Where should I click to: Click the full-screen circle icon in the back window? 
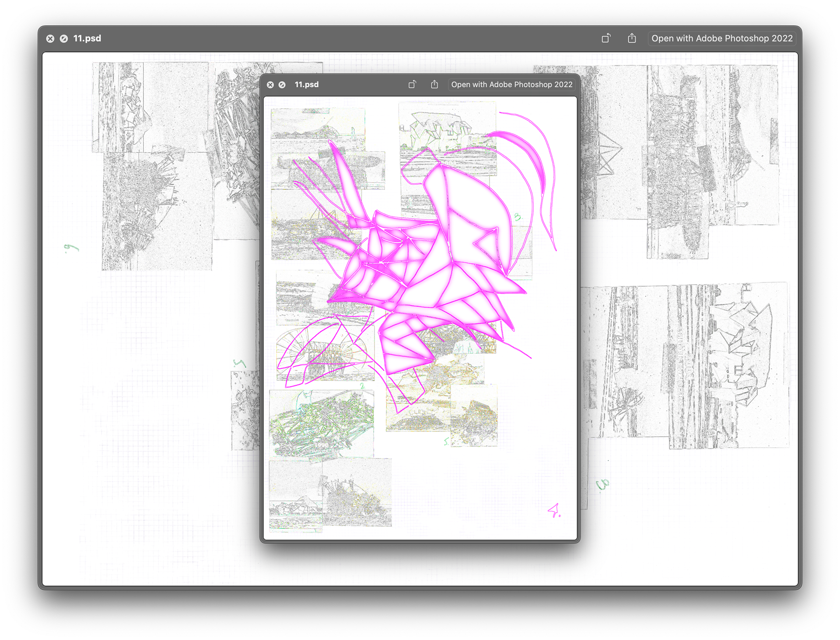[64, 38]
